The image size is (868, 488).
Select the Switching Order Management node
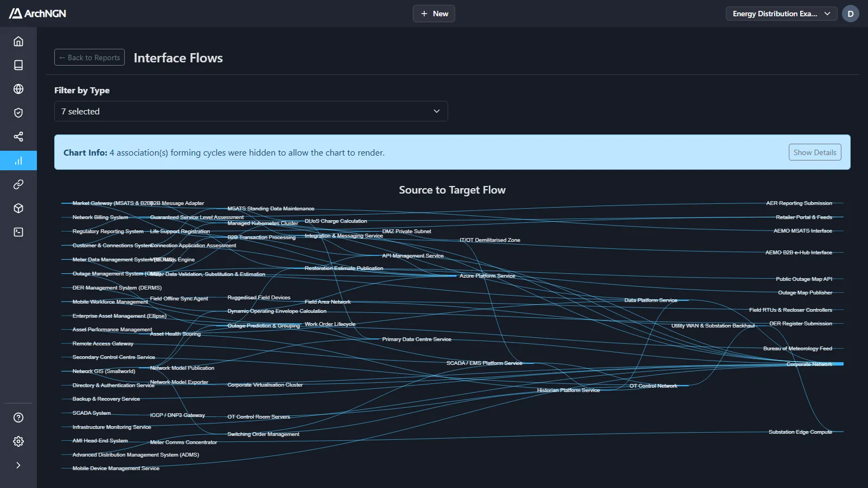(263, 434)
